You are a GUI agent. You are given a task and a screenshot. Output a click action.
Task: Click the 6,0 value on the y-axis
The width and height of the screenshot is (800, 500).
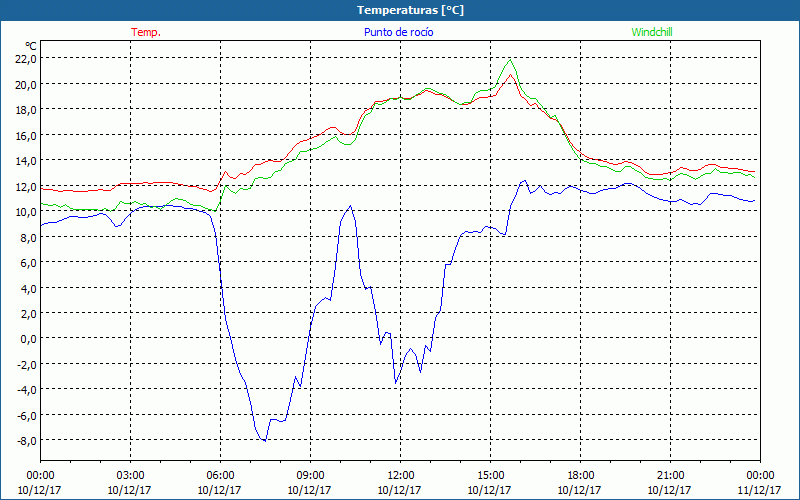28,263
